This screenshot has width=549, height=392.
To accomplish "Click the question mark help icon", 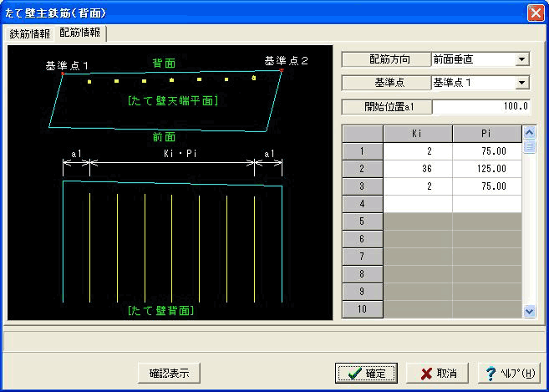I will coord(491,374).
